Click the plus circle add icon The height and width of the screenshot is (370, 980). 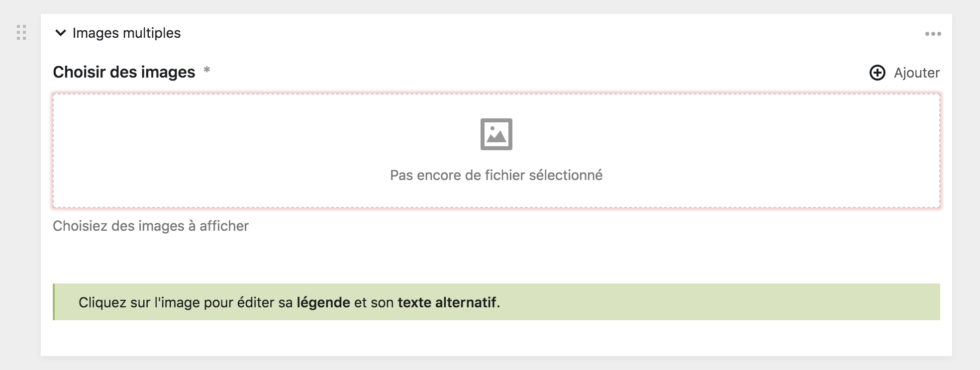(877, 73)
